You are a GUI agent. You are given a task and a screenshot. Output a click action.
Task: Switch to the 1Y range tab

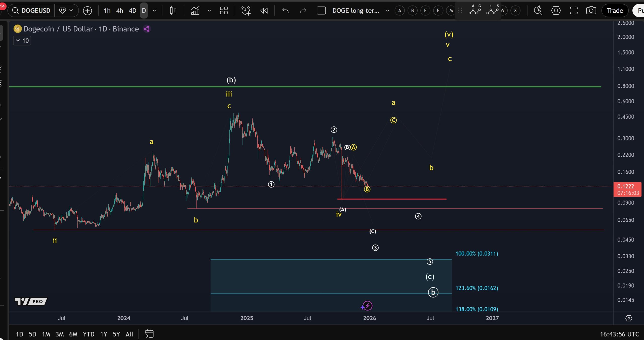(x=103, y=334)
